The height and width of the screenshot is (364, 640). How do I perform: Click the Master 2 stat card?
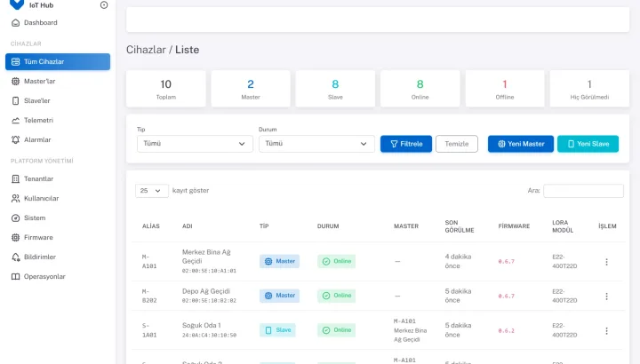pos(251,89)
